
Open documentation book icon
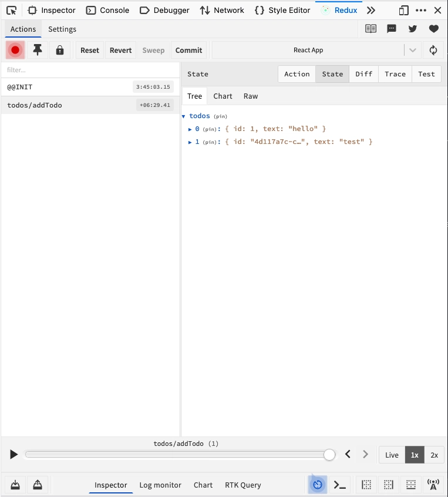pyautogui.click(x=370, y=29)
